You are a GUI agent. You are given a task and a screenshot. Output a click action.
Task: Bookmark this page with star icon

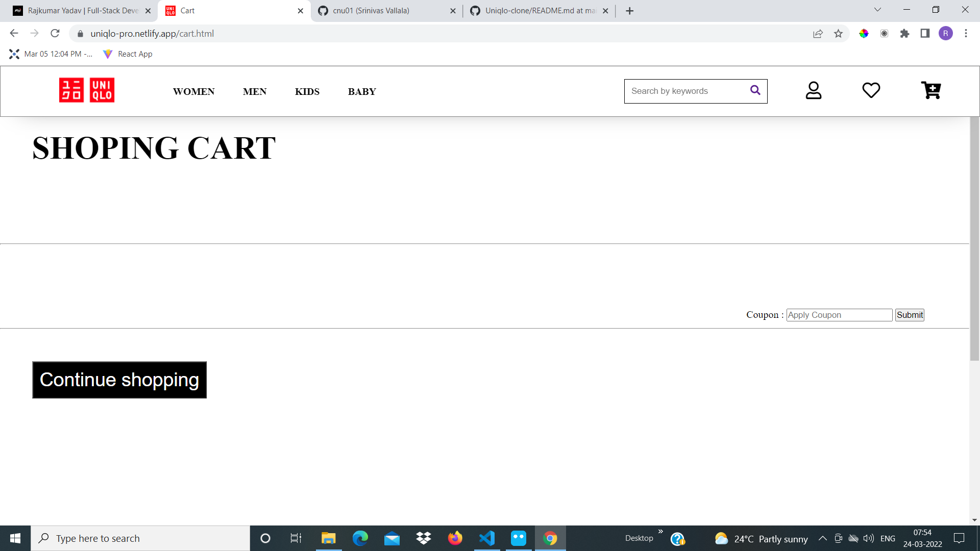coord(838,34)
